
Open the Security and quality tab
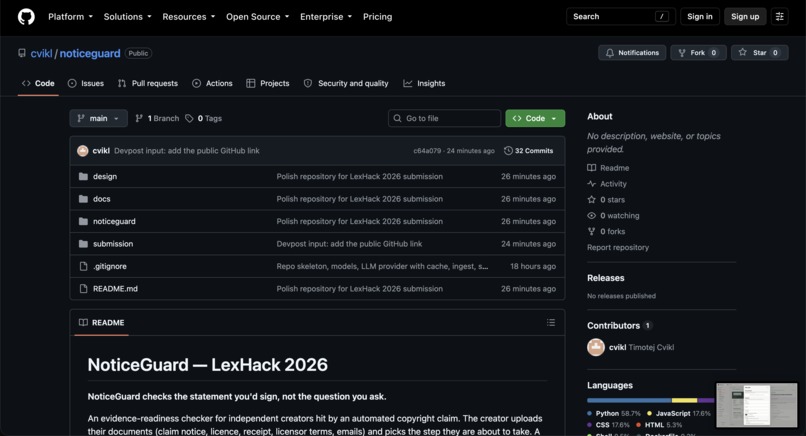pos(346,83)
